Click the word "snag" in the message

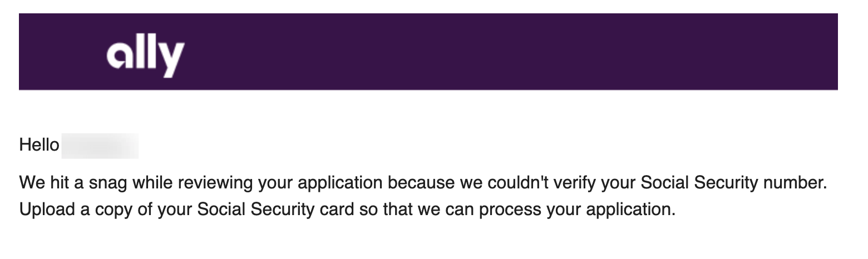coord(107,183)
